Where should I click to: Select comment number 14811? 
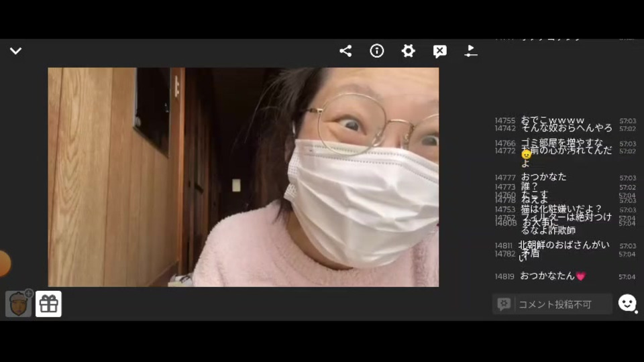pyautogui.click(x=504, y=246)
